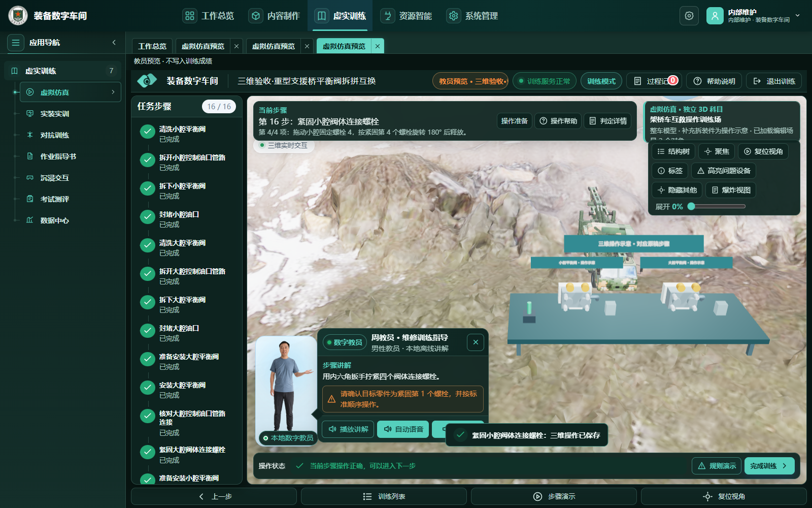The width and height of the screenshot is (812, 508).
Task: Open the settings gear in top bar
Action: 689,16
